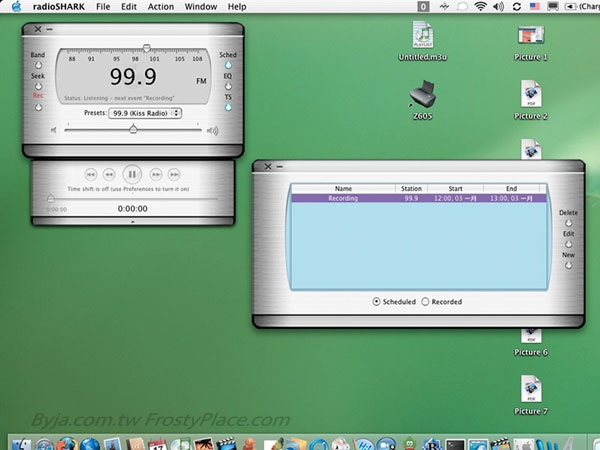Click the New button in schedule window

click(x=569, y=265)
